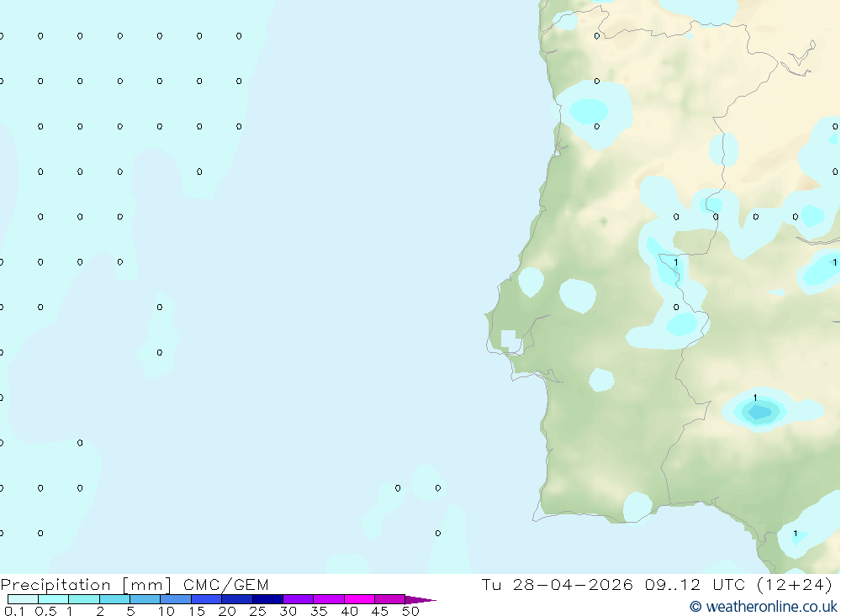
Task: Click the '25' legend scale label
Action: coord(257,611)
